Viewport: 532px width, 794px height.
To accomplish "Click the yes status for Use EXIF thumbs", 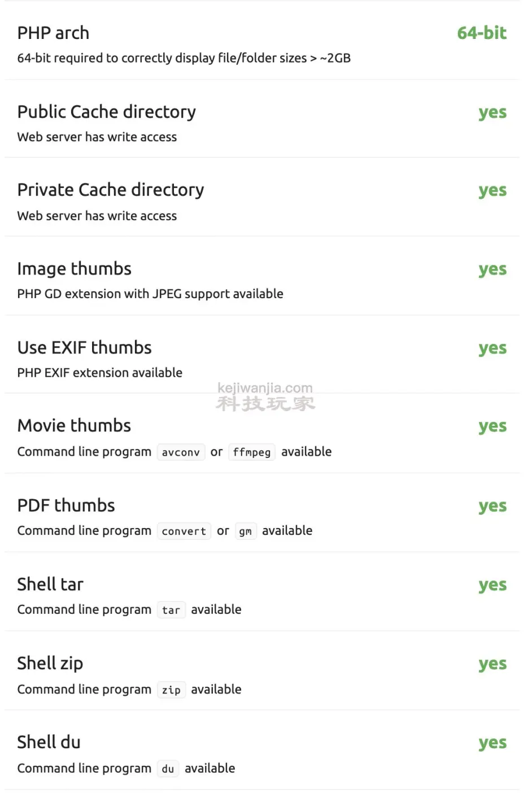I will pyautogui.click(x=492, y=348).
